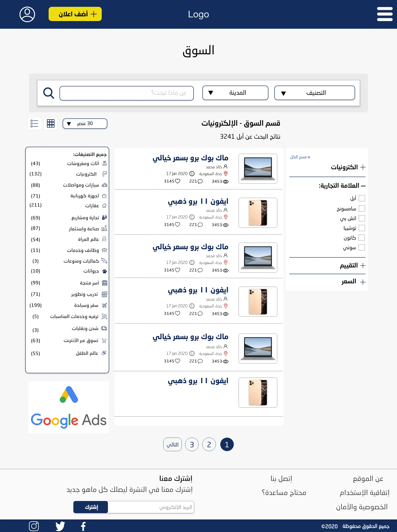Open the المدينة dropdown

click(x=235, y=93)
